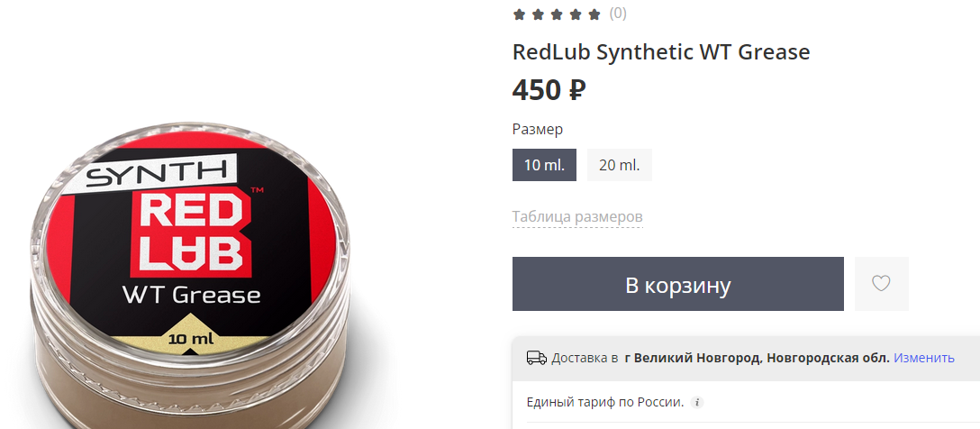The height and width of the screenshot is (429, 980).
Task: Click the fifth rating star
Action: (x=594, y=14)
